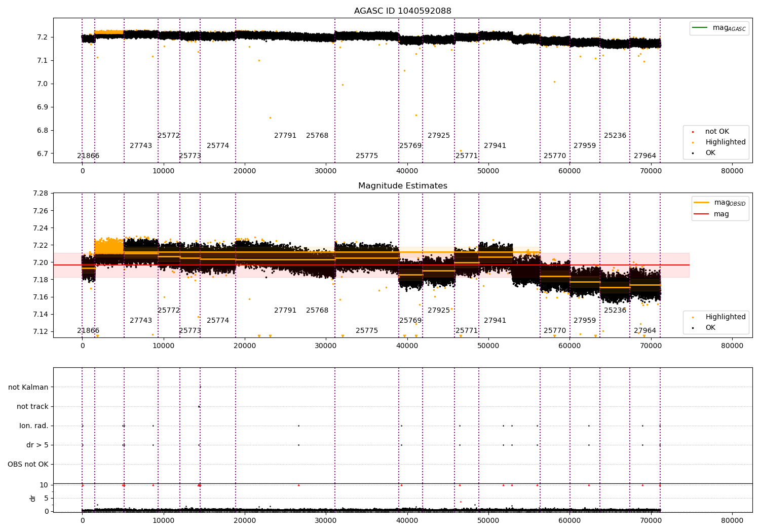The width and height of the screenshot is (760, 532).
Task: Click OBSID label 25770 in the top plot
Action: click(x=555, y=156)
